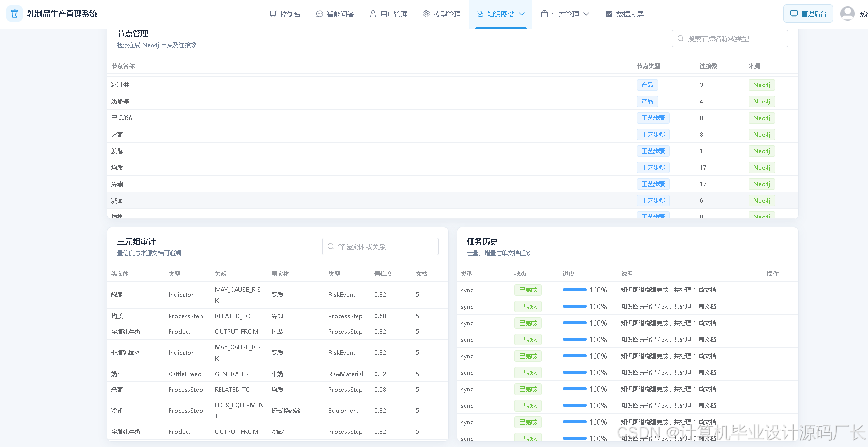Click the monitor icon in 管理后台 button
This screenshot has height=447, width=868.
(794, 14)
